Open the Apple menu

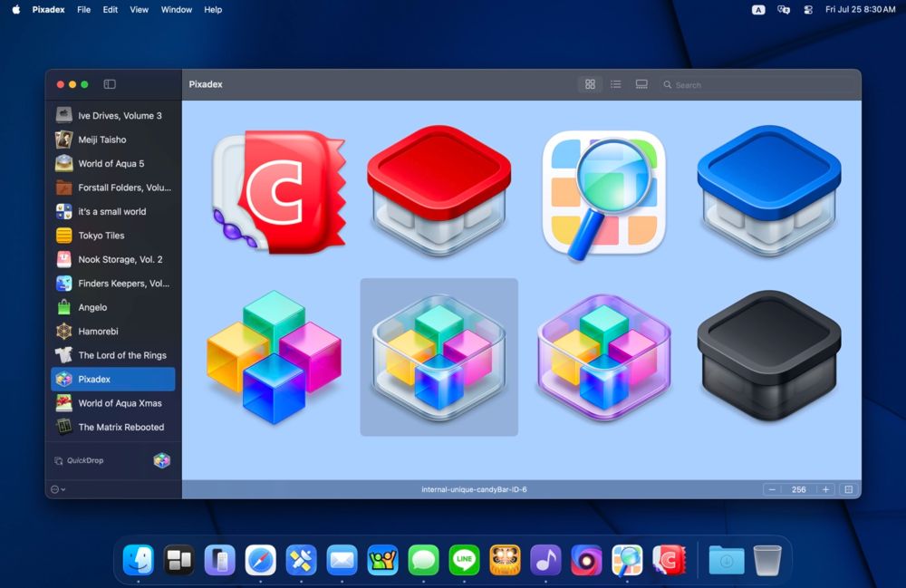[16, 9]
